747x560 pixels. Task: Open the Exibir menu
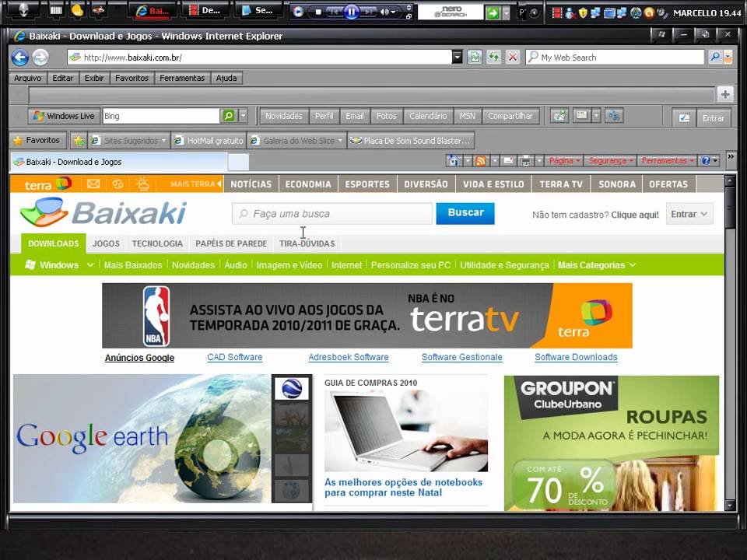(94, 78)
